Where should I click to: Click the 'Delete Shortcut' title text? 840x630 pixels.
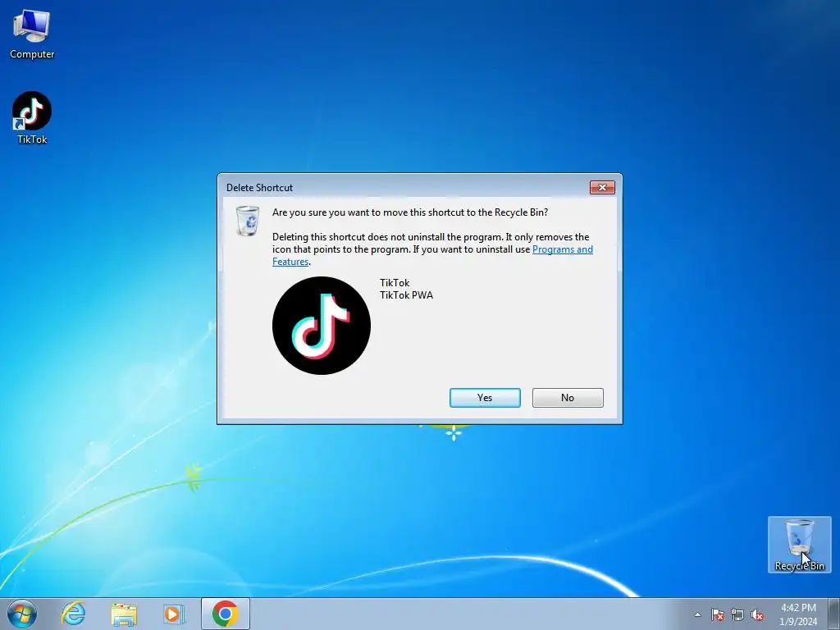[x=259, y=188]
